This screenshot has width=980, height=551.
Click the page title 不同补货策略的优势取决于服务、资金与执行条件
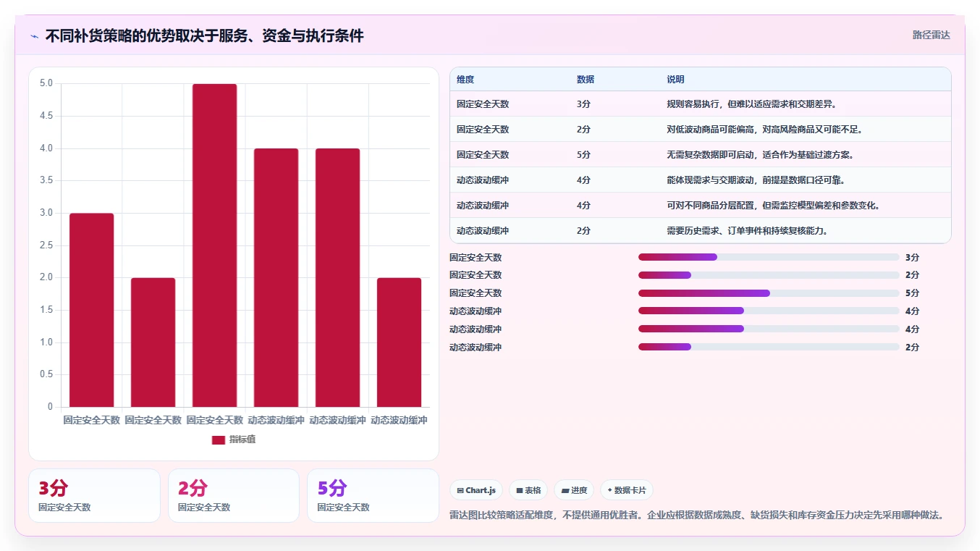(x=204, y=35)
